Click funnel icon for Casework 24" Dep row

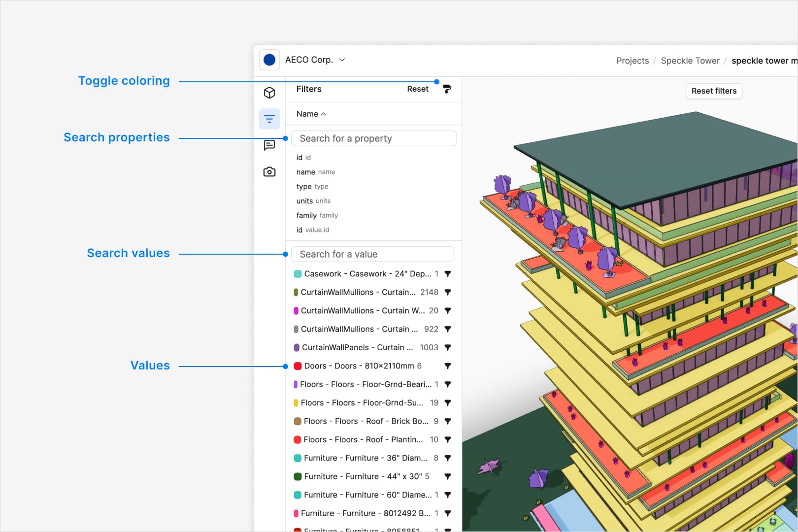click(x=448, y=274)
